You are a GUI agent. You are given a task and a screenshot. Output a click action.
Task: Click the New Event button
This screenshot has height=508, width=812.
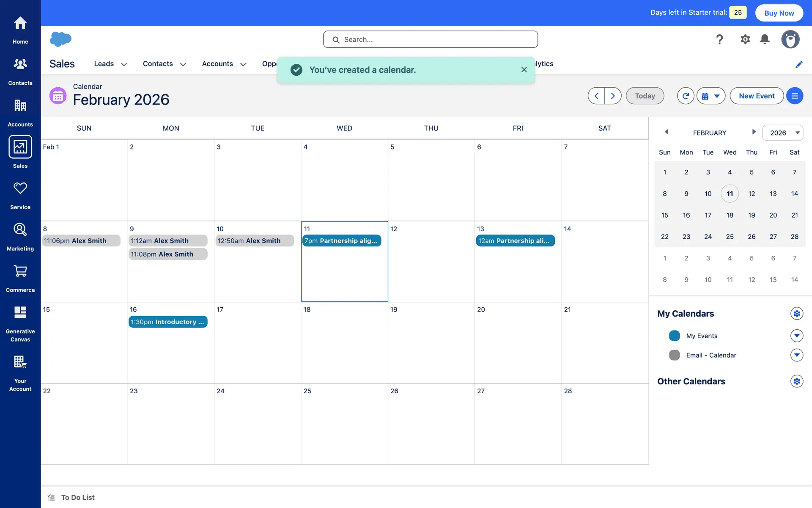pos(756,96)
